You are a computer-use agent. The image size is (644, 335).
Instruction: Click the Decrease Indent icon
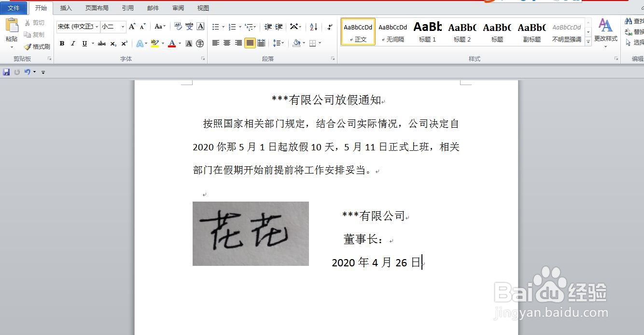pos(268,27)
